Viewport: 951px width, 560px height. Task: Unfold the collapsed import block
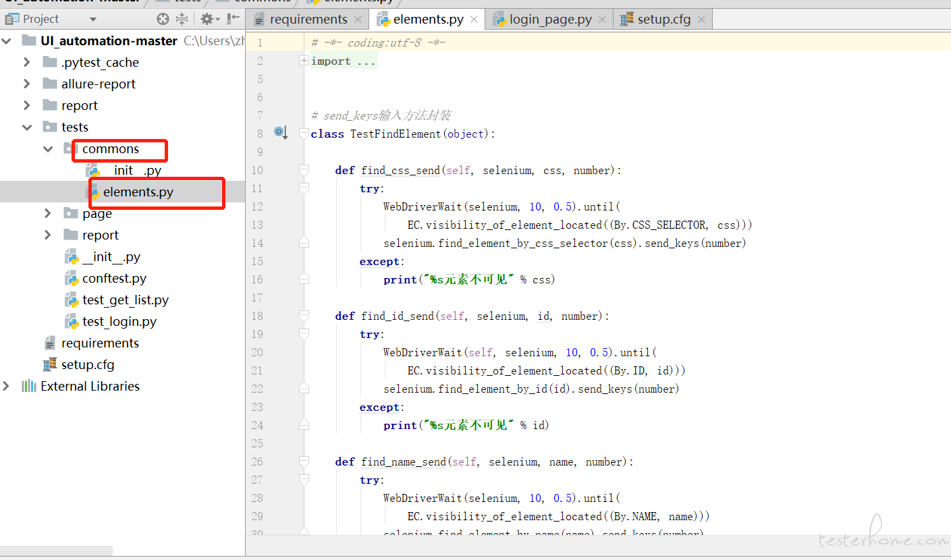pyautogui.click(x=304, y=61)
